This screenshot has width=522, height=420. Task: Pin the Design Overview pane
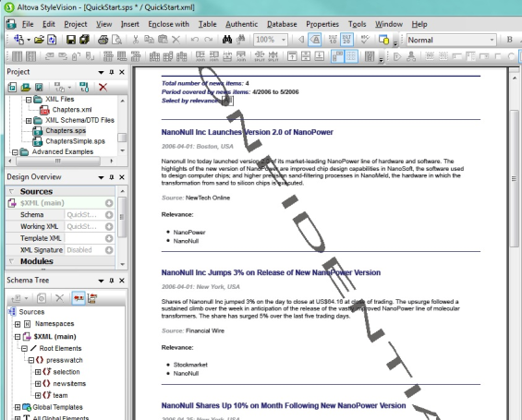112,177
